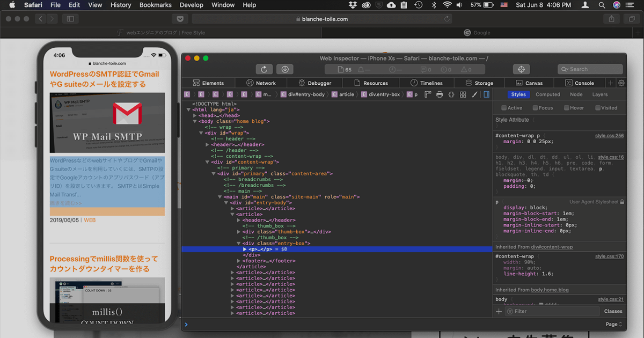Toggle the rulers icon in the toolbar
Screen dimensions: 644x338
(428, 94)
